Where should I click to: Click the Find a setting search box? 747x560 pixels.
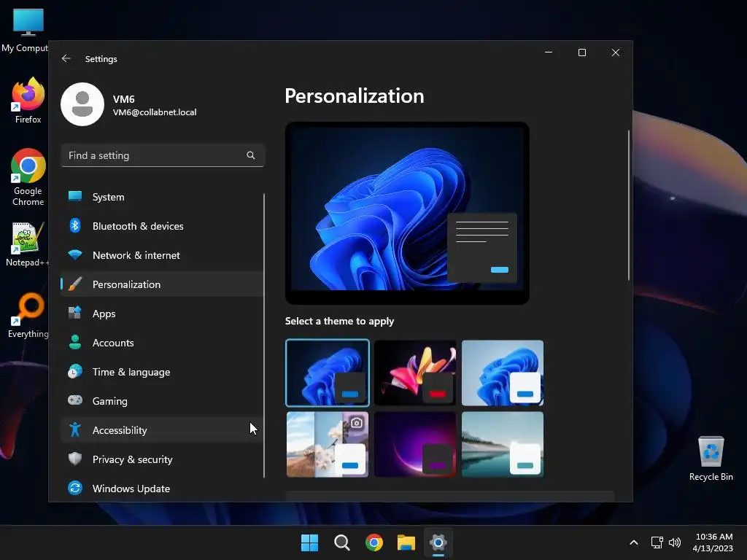point(163,155)
